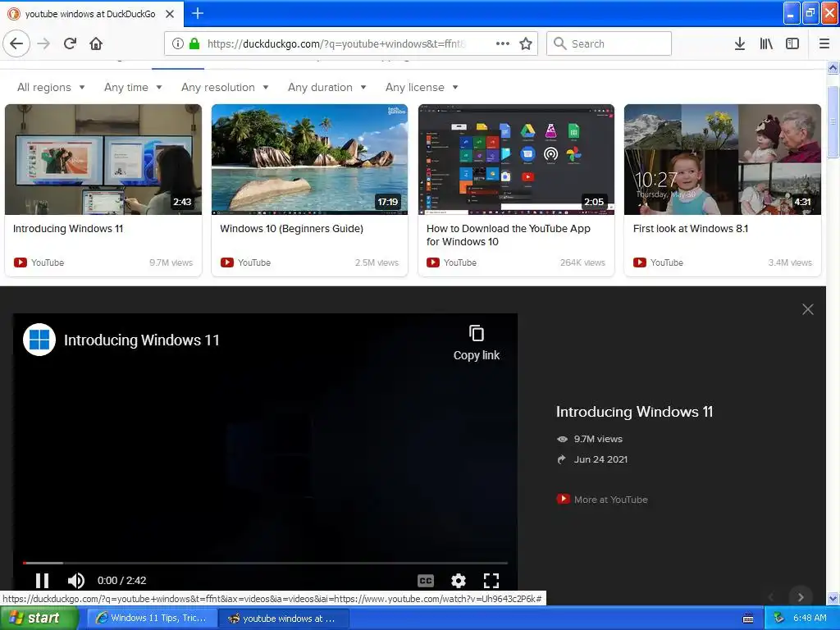Click the Introducing Windows 11 player title
The width and height of the screenshot is (840, 630).
[141, 340]
